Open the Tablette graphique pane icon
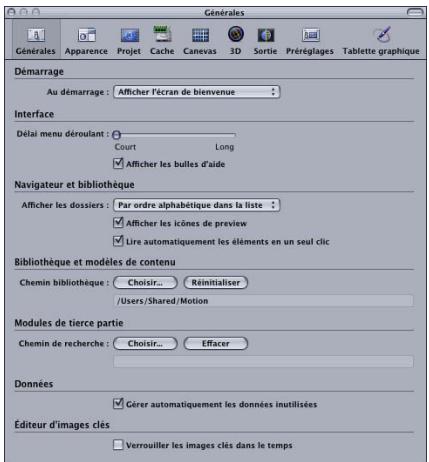429x462 pixels. pos(381,40)
